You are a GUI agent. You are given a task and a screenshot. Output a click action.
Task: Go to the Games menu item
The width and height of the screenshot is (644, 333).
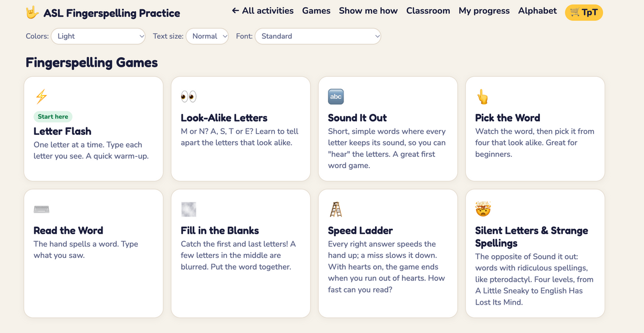(316, 11)
